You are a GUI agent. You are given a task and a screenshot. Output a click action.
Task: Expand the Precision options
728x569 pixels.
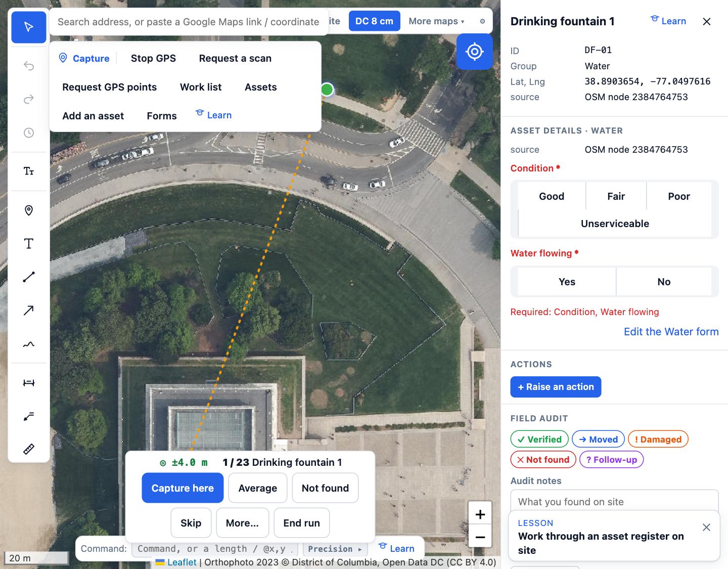click(x=335, y=549)
